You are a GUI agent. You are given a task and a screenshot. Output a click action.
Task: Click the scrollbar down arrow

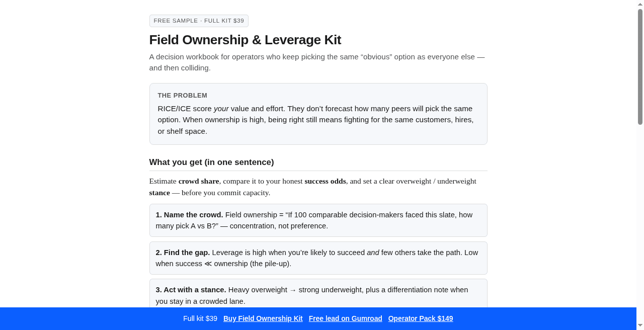click(640, 326)
